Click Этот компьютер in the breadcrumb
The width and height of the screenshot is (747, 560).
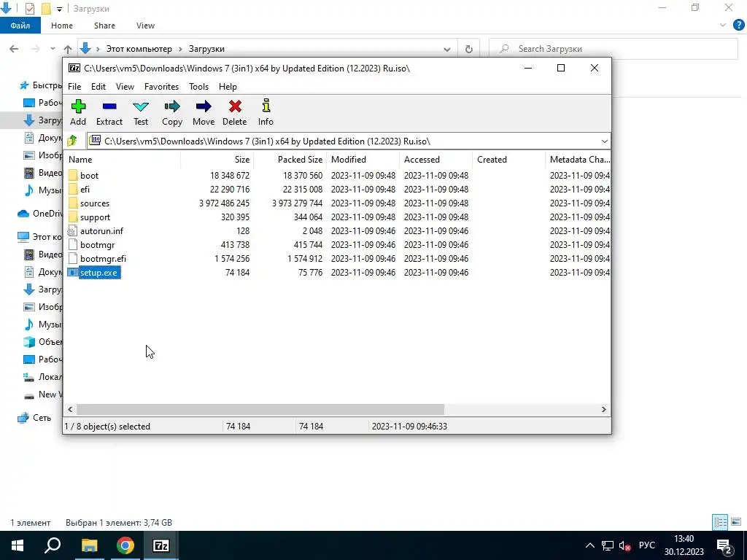point(139,49)
